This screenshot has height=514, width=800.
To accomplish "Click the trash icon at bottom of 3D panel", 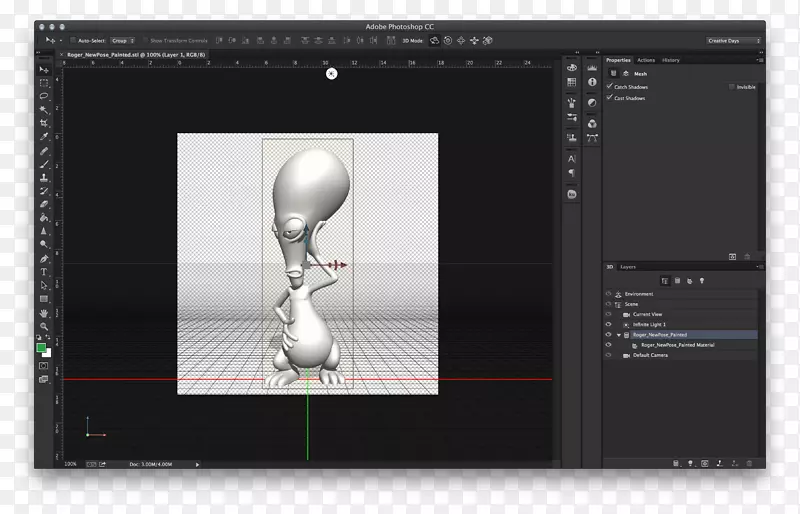I will point(749,463).
